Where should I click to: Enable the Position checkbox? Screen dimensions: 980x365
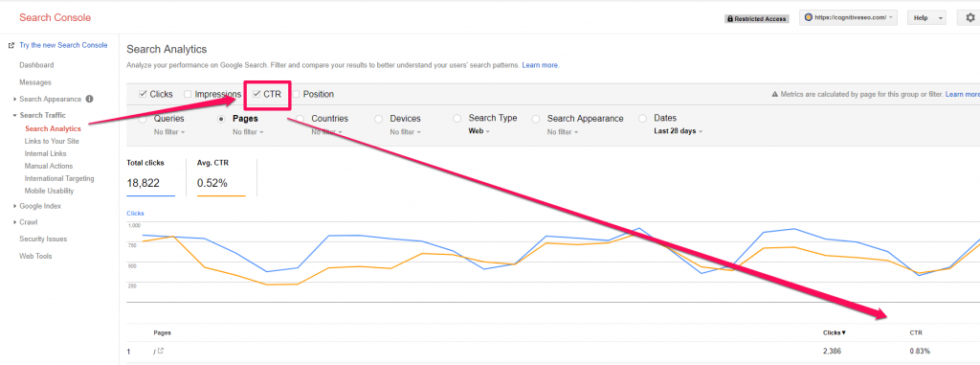click(297, 94)
